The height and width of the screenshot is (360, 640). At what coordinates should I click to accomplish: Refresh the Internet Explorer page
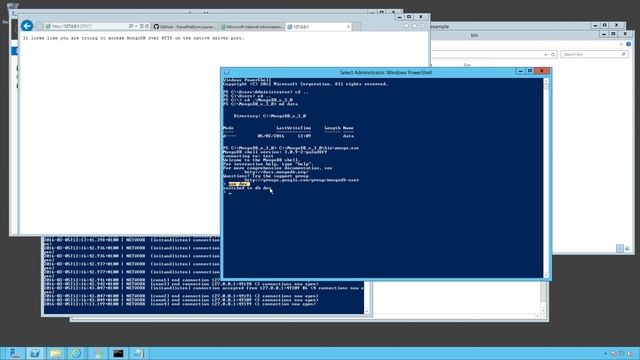(147, 26)
